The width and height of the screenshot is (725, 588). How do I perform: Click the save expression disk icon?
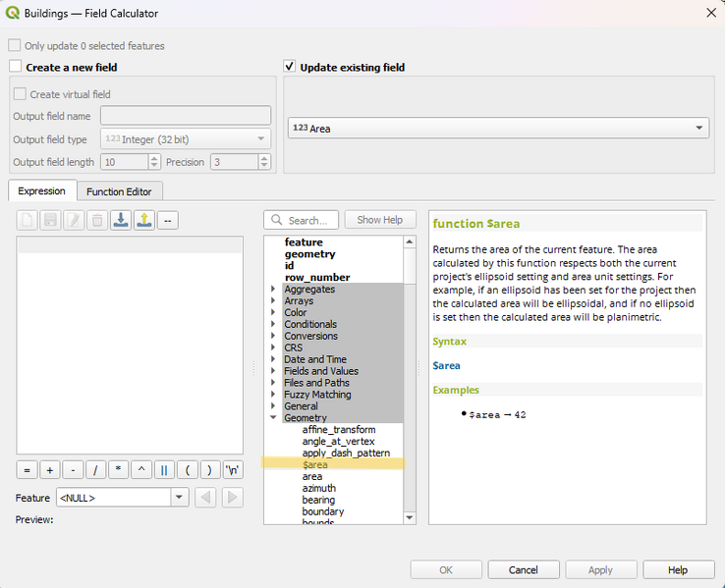click(50, 220)
